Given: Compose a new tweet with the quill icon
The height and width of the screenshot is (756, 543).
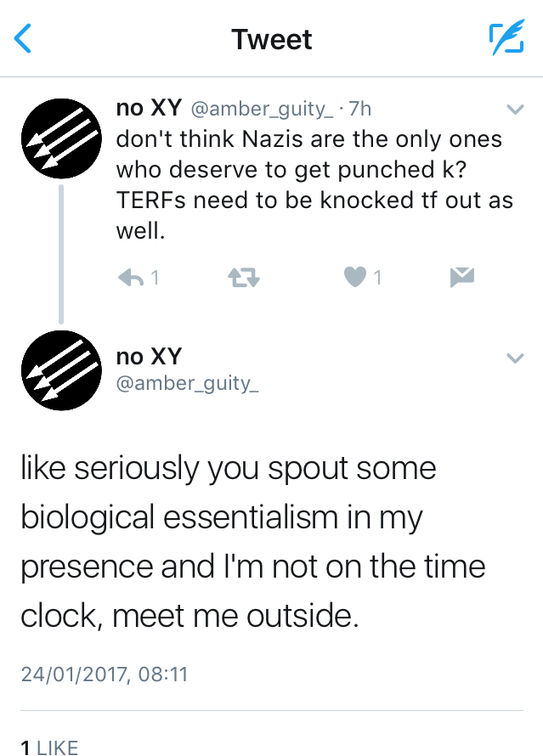Looking at the screenshot, I should tap(506, 39).
